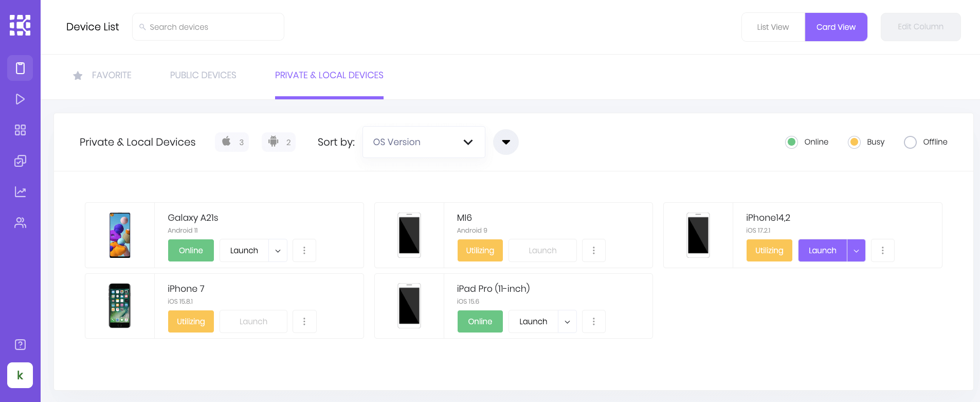Click the MI6 device thumbnail
This screenshot has width=980, height=402.
pos(409,235)
